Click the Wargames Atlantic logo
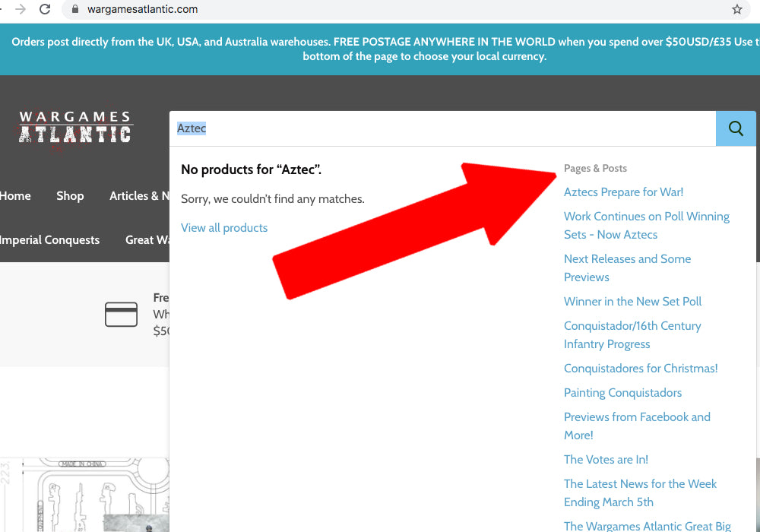This screenshot has height=532, width=760. (75, 128)
